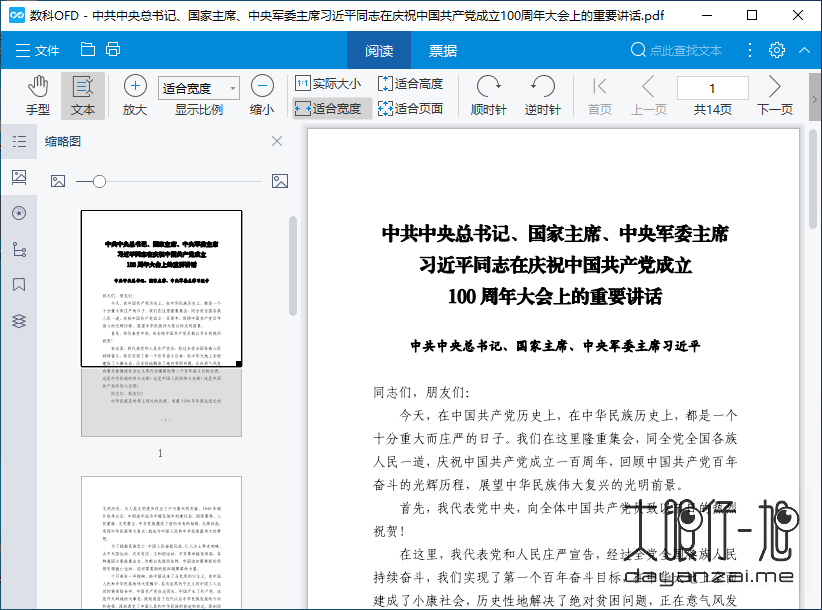Viewport: 822px width, 610px height.
Task: Click the page number input box
Action: [712, 88]
